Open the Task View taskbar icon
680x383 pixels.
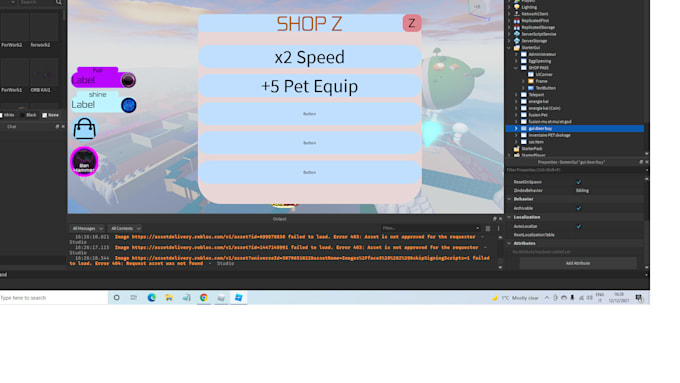point(134,298)
